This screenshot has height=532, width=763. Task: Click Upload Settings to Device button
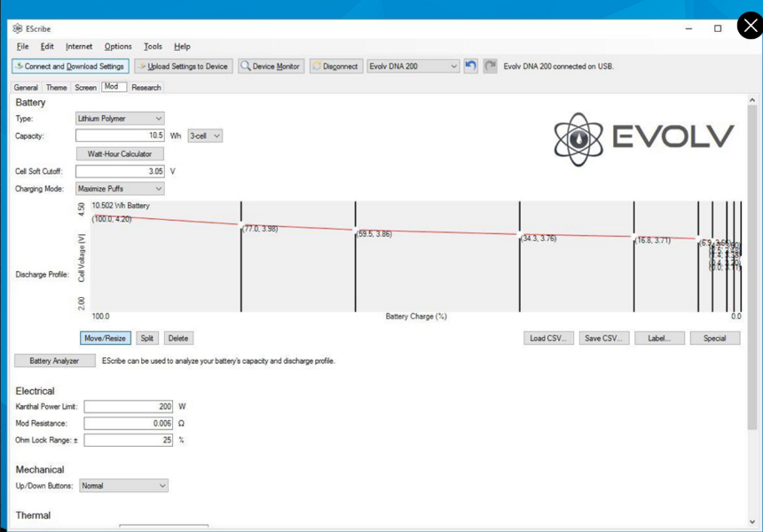(183, 66)
